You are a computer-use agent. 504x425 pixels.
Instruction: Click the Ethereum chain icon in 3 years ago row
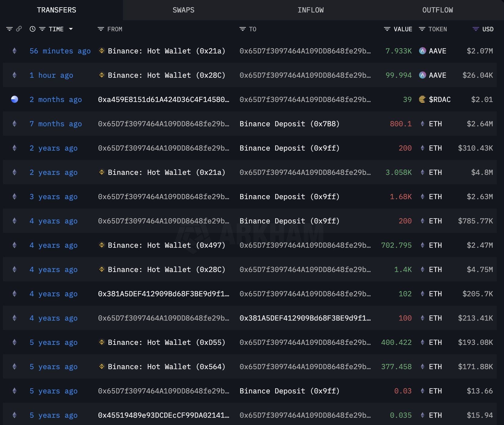15,196
